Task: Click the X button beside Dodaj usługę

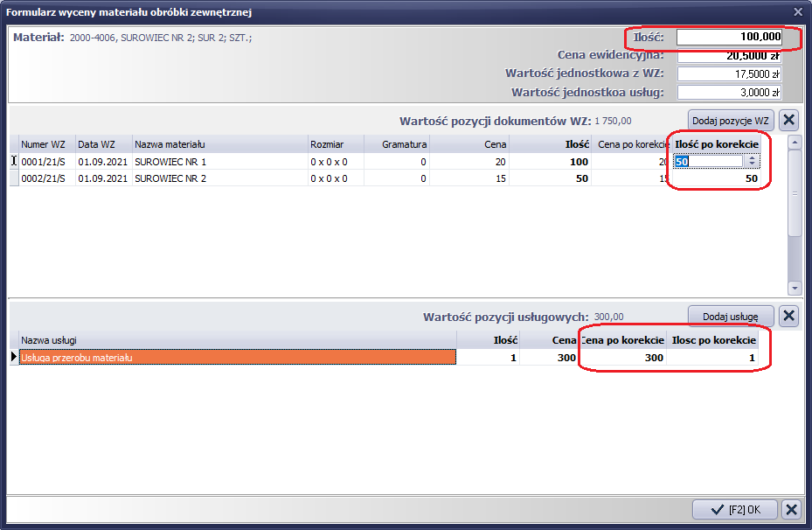Action: coord(788,316)
